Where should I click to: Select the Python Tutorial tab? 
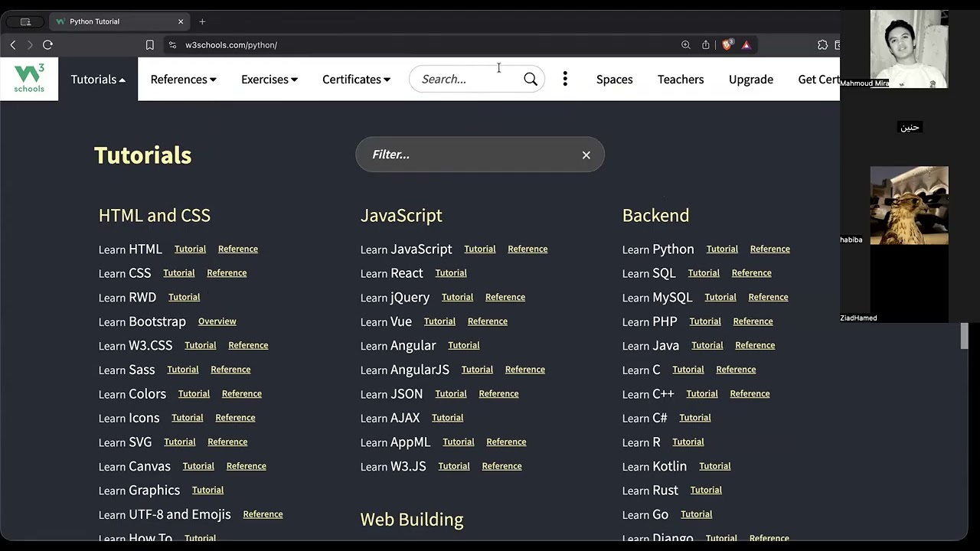point(120,21)
